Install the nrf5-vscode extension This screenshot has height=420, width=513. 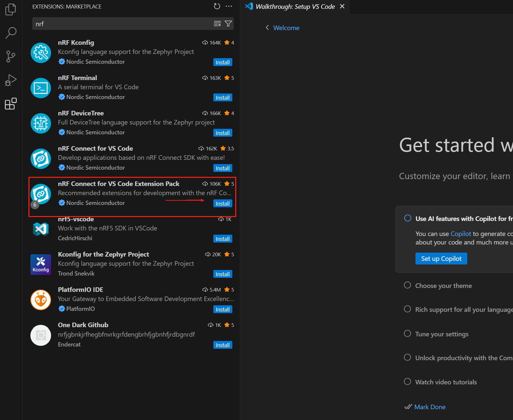tap(222, 239)
